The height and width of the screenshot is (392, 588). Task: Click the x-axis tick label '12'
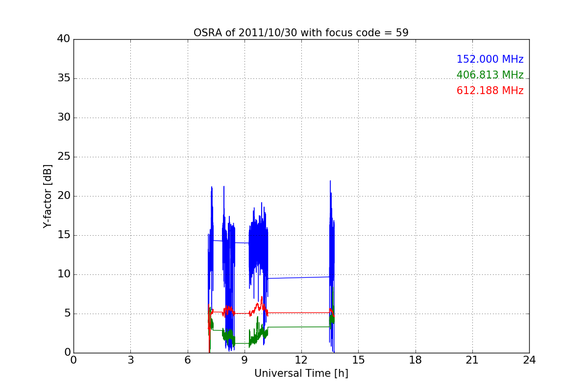(301, 360)
